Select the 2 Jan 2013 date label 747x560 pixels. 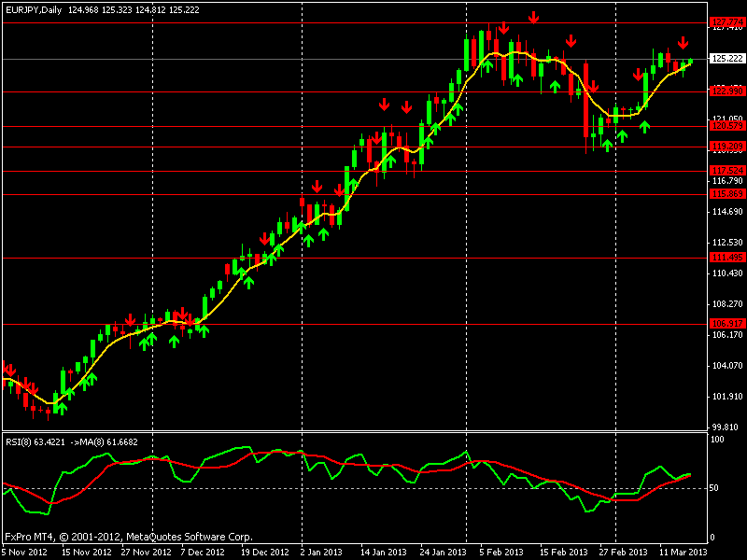(x=321, y=553)
